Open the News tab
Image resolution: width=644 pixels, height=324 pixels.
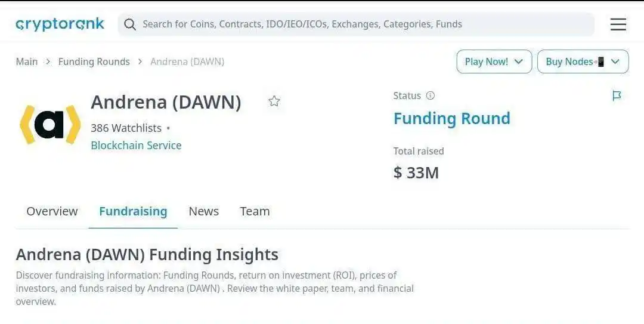204,211
